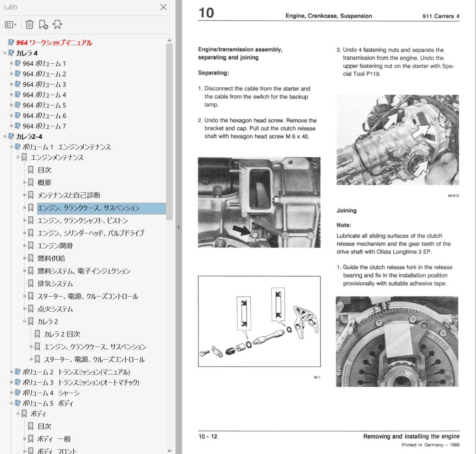This screenshot has height=454, width=476.
Task: Close the bookmarks panel
Action: click(163, 7)
